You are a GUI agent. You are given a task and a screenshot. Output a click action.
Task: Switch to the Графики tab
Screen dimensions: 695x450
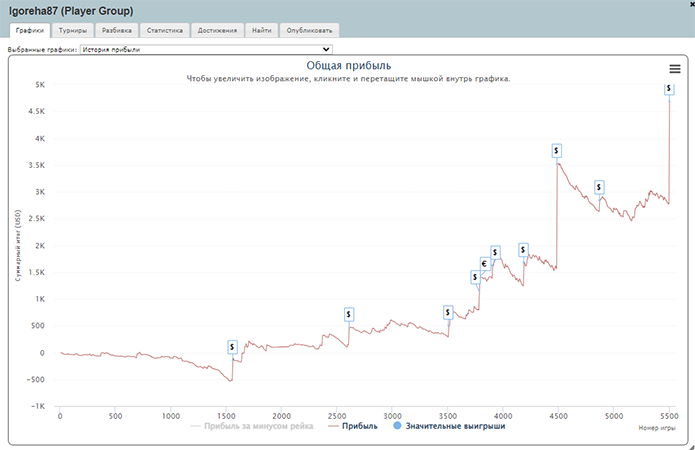click(x=30, y=31)
